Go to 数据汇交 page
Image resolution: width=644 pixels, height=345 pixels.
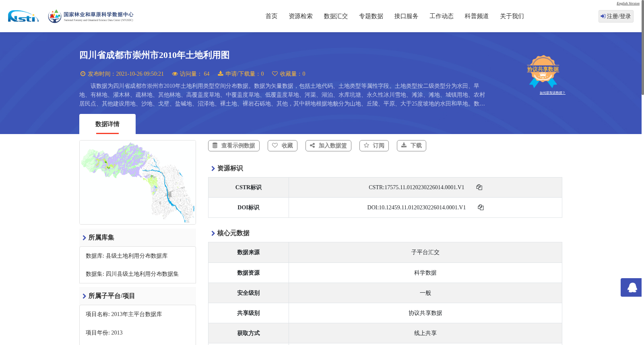click(336, 16)
